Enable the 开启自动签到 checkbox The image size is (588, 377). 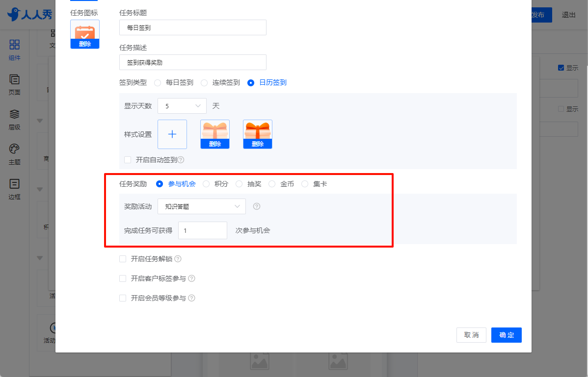pos(128,160)
